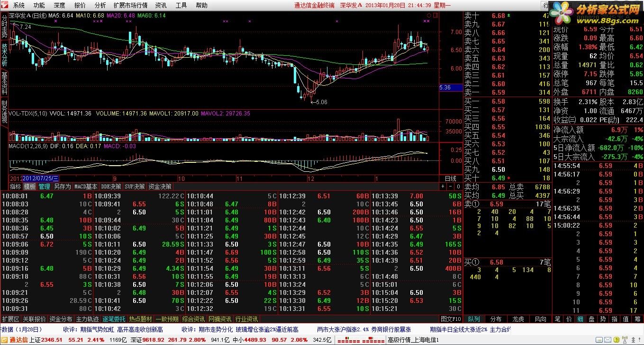
Task: Click the 高级行情_上海电信1 server label
Action: click(414, 340)
